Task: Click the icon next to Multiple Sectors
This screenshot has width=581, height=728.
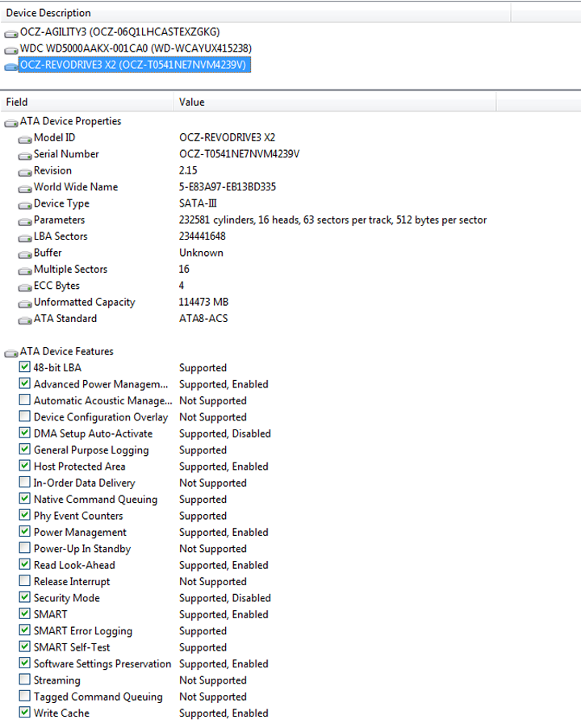Action: point(25,271)
